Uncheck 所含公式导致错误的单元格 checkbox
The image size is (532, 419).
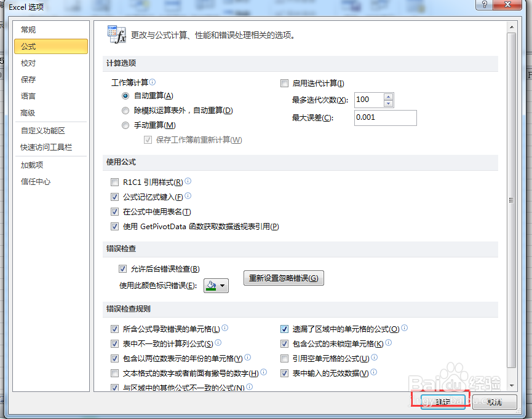[x=114, y=329]
